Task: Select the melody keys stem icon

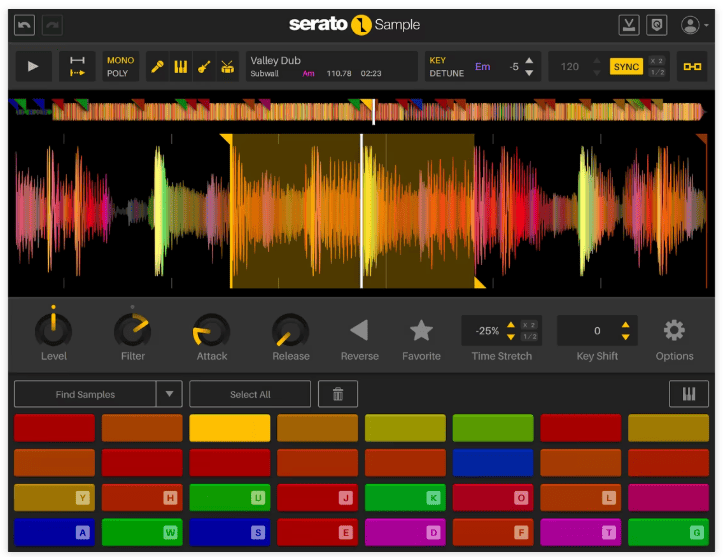Action: [181, 67]
